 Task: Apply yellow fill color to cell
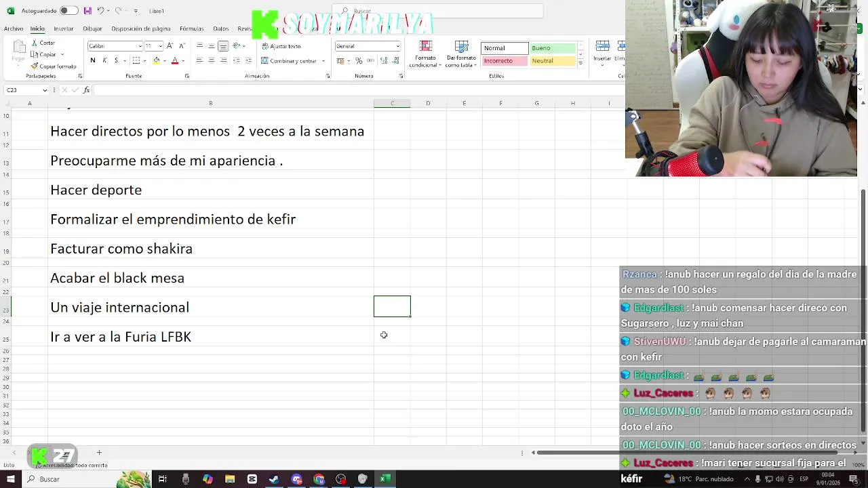157,60
